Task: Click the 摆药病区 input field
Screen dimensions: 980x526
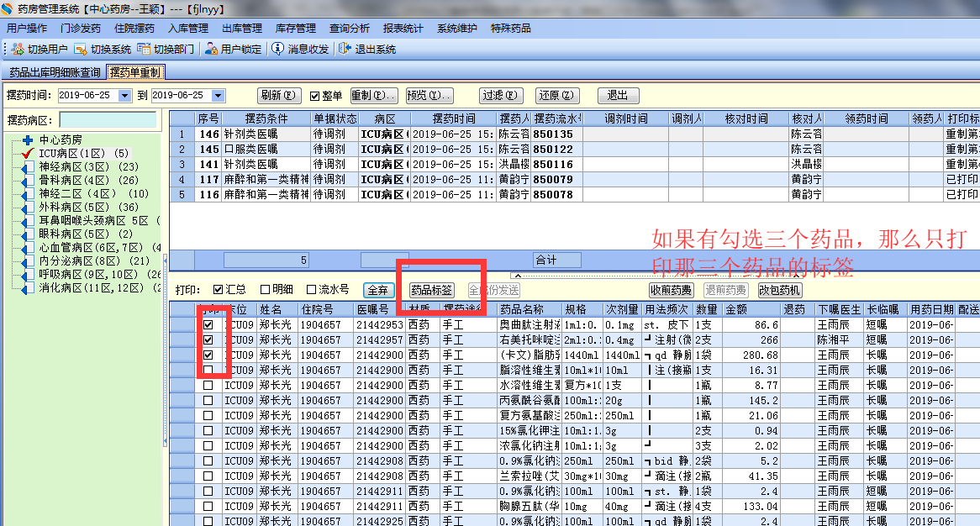Action: pyautogui.click(x=108, y=120)
